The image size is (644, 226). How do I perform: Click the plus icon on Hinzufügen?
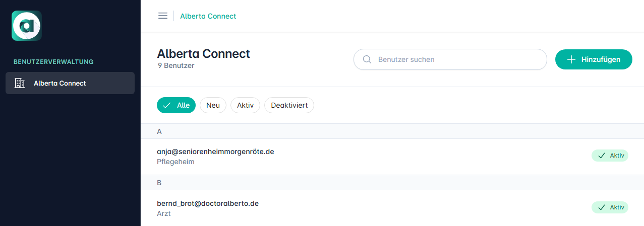click(x=571, y=59)
